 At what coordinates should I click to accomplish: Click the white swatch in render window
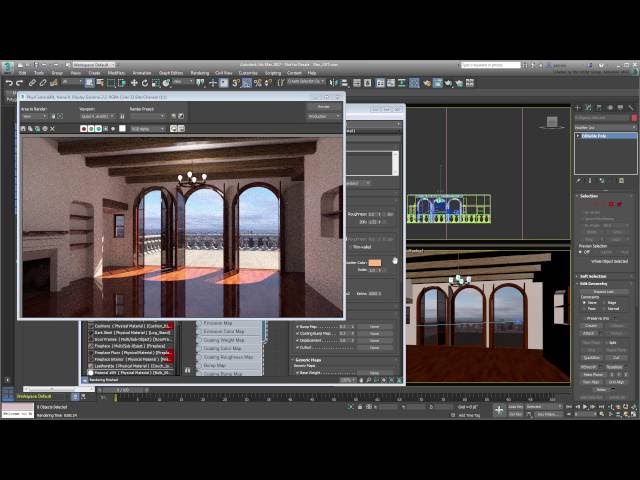(122, 129)
